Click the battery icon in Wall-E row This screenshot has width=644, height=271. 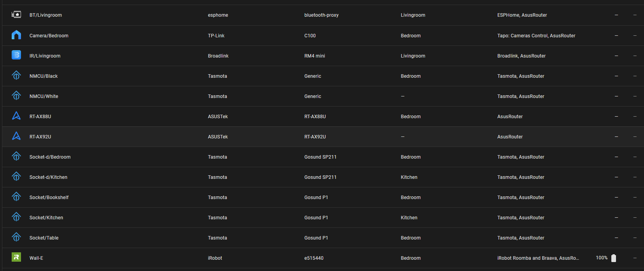coord(614,258)
